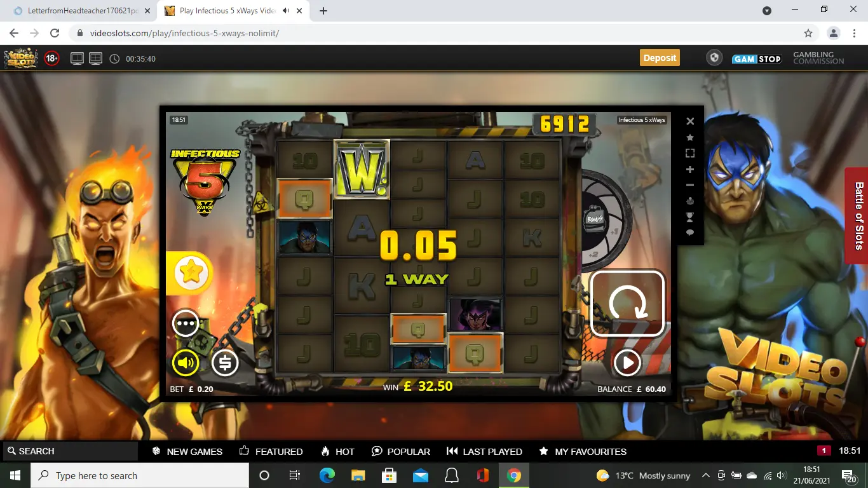Screen dimensions: 868x488
Task: Go back in the browser
Action: (x=14, y=33)
